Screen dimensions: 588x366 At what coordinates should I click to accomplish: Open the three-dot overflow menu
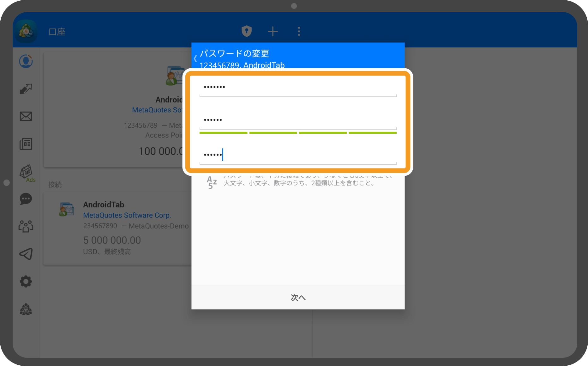[299, 31]
